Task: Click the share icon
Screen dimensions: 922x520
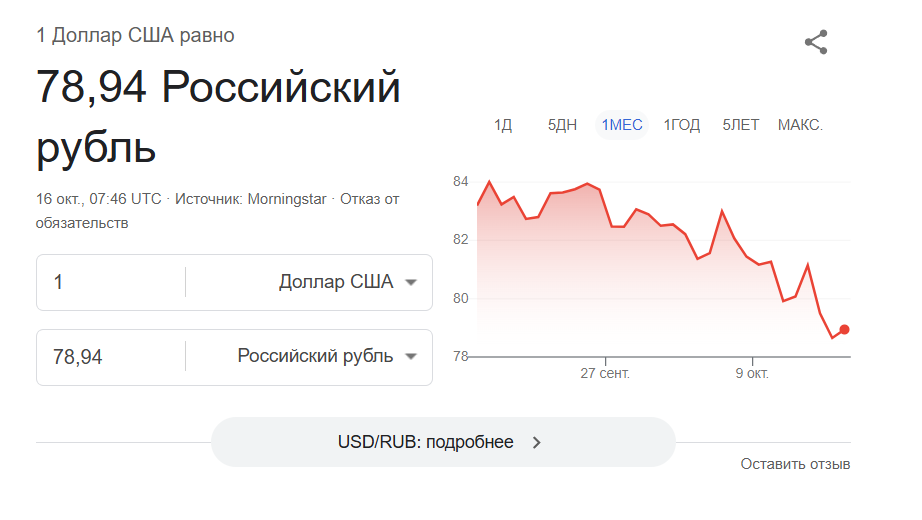Action: click(x=816, y=42)
